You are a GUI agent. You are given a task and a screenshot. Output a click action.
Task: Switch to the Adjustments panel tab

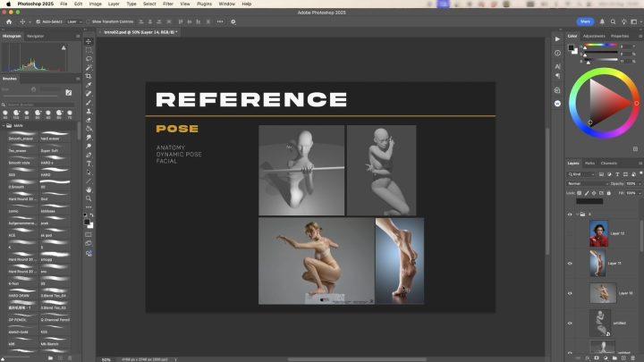coord(594,36)
